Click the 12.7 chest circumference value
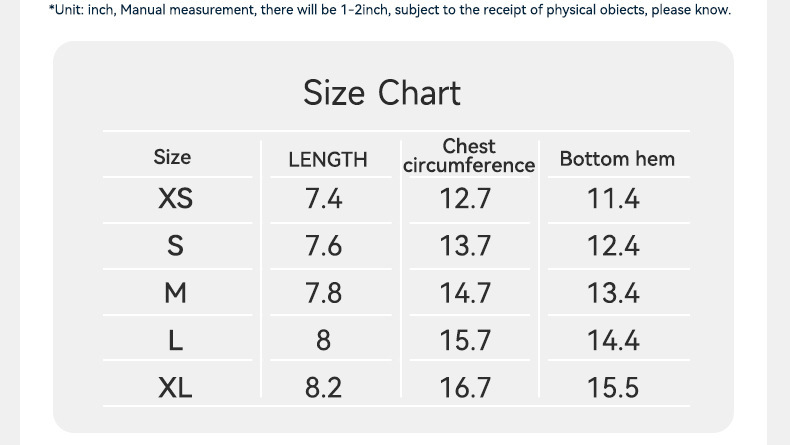Viewport: 790px width, 445px height. point(466,199)
